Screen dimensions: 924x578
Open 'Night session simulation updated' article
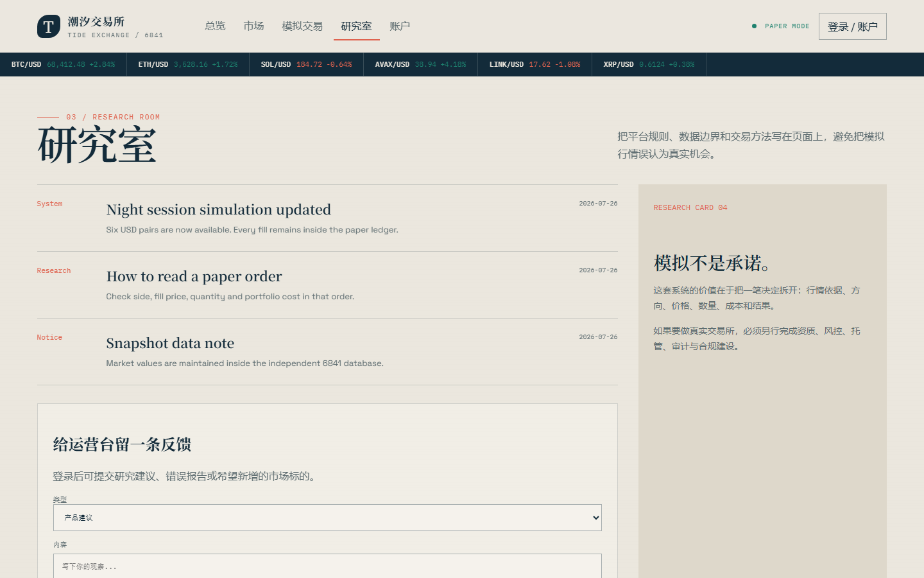click(x=219, y=209)
